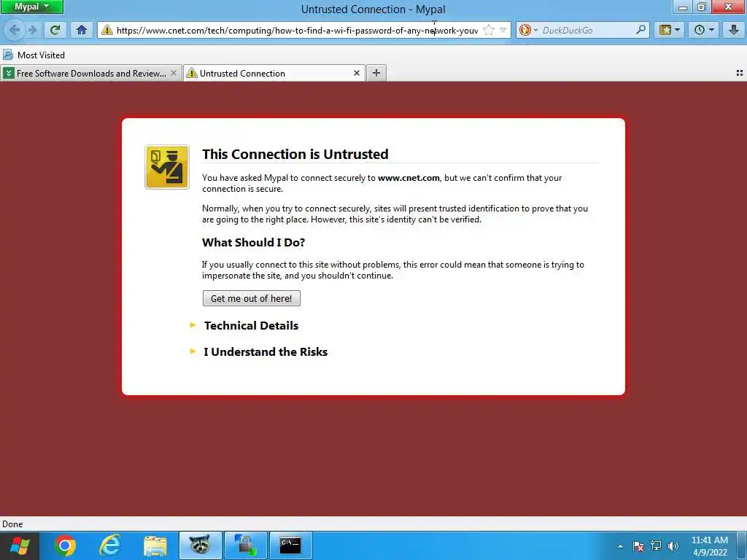This screenshot has width=747, height=560.
Task: Open the volume speaker tray icon
Action: (673, 546)
